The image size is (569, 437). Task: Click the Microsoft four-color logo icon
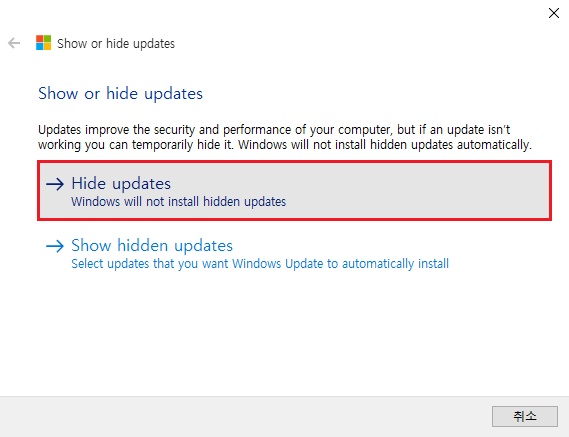click(x=43, y=43)
